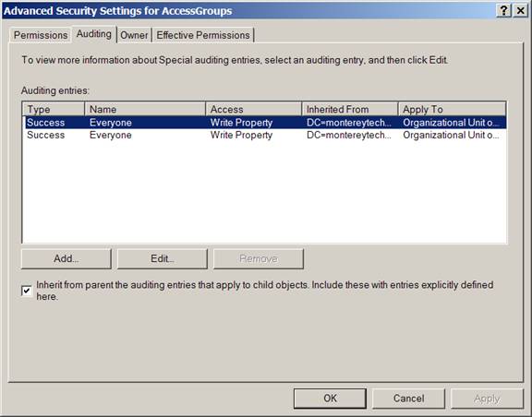Select the second Everyone Write Property entry
The width and height of the screenshot is (532, 417).
click(x=265, y=135)
